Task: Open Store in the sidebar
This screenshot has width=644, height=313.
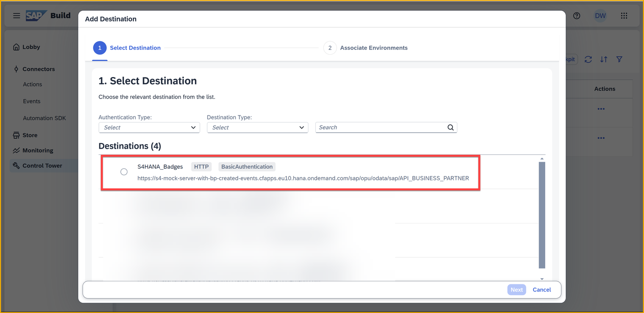Action: 30,135
